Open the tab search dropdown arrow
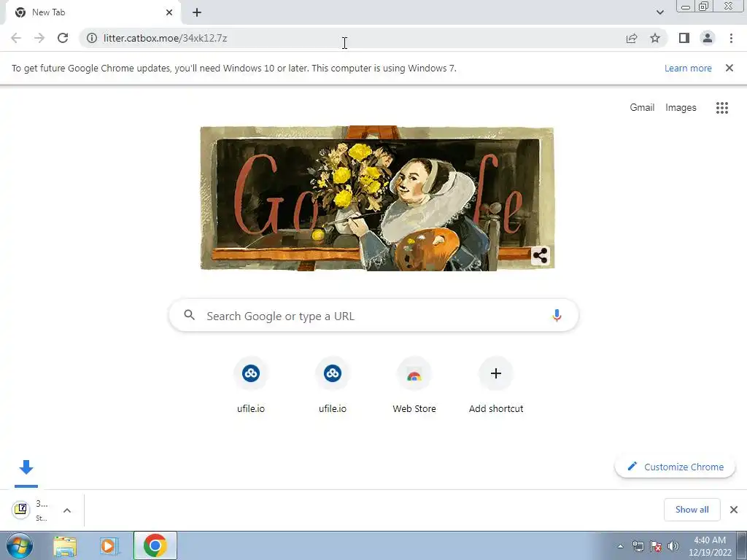Image resolution: width=747 pixels, height=560 pixels. 659,12
